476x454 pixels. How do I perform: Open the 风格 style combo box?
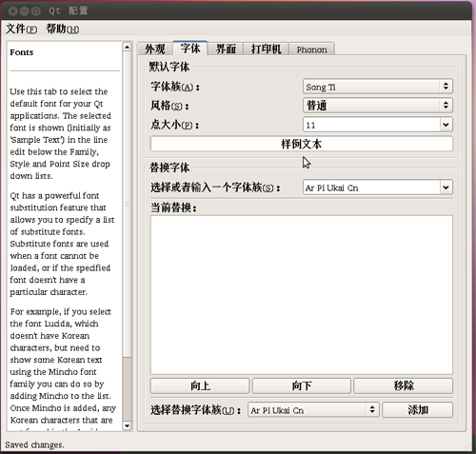[378, 106]
